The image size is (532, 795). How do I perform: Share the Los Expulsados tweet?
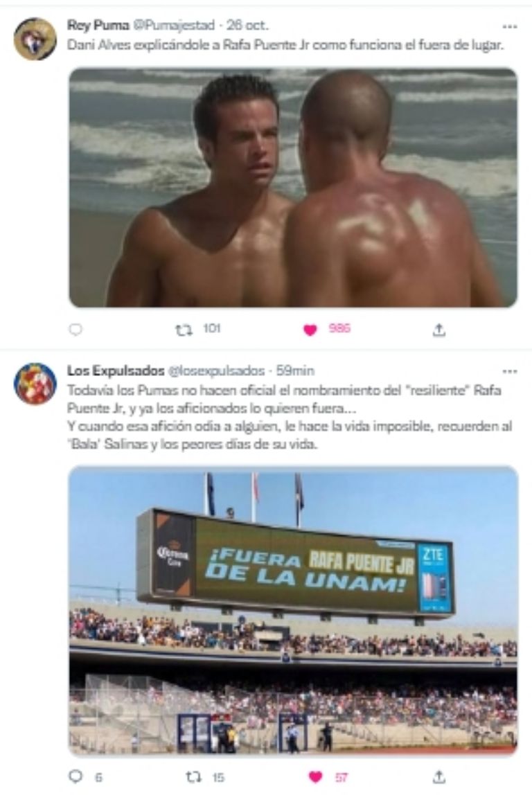439,776
